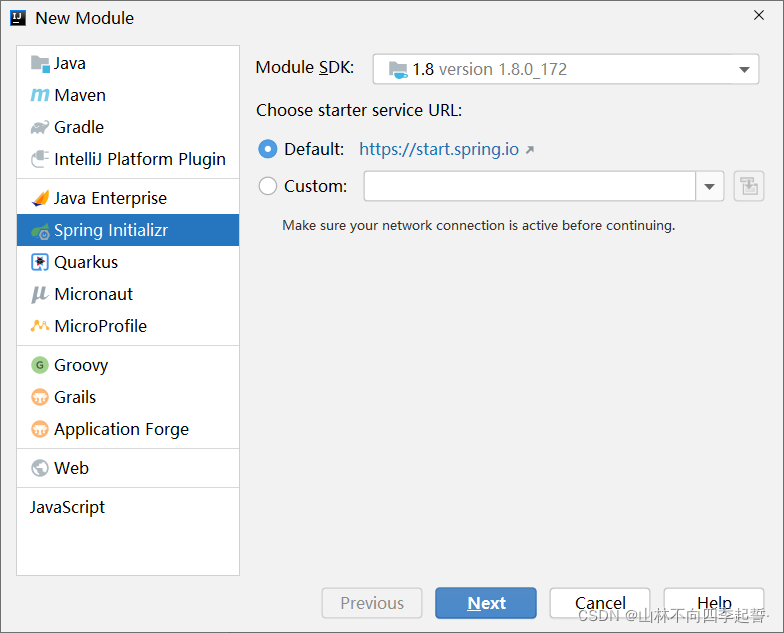
Task: Click the MicroProfile icon
Action: [40, 326]
